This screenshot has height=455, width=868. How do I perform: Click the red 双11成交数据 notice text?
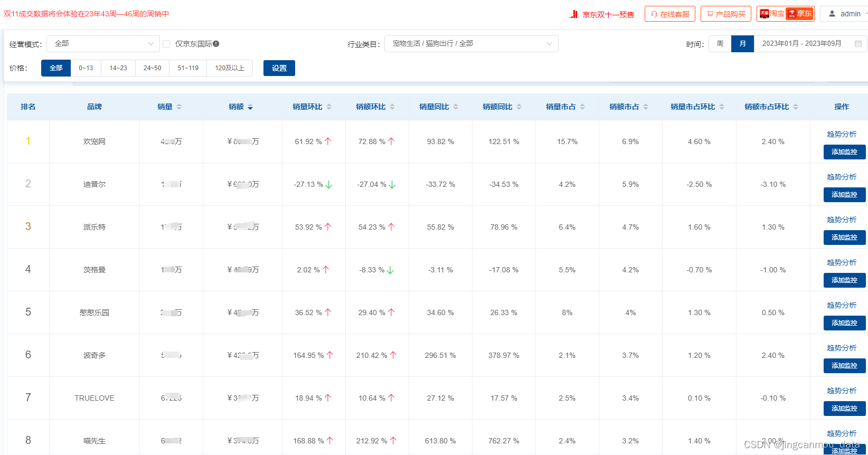point(86,14)
